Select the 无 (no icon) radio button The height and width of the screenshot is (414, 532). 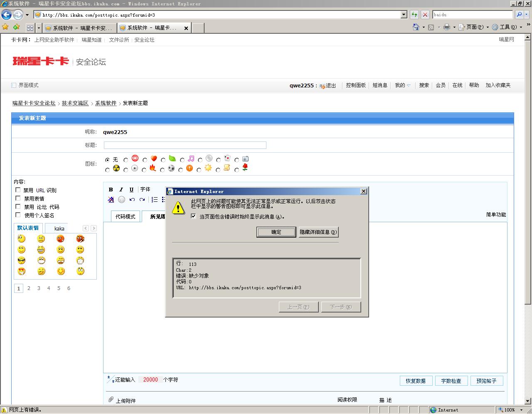(x=108, y=160)
